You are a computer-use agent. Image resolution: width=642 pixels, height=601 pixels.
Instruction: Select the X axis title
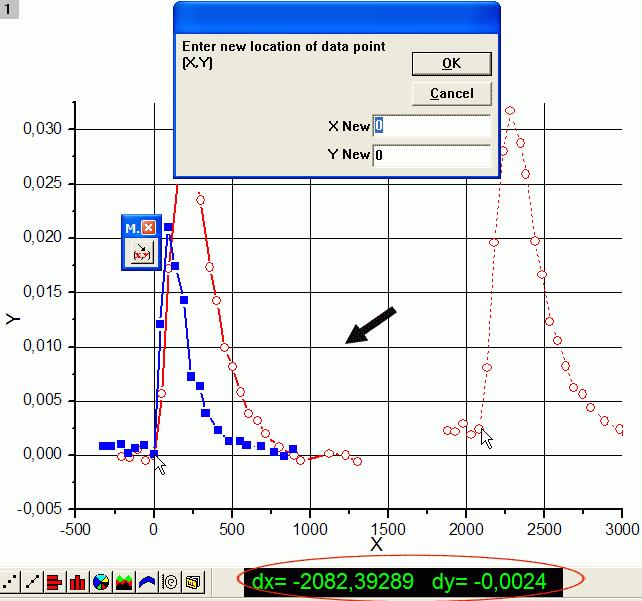click(x=376, y=544)
